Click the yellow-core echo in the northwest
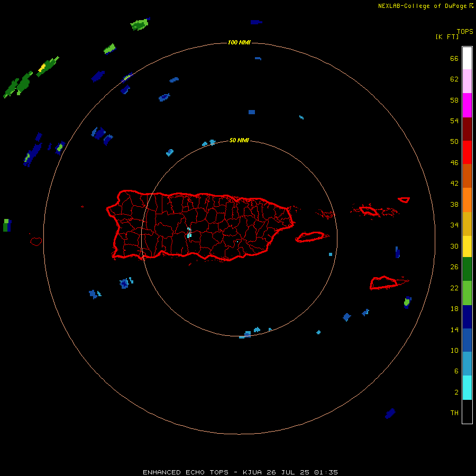 click(x=48, y=66)
